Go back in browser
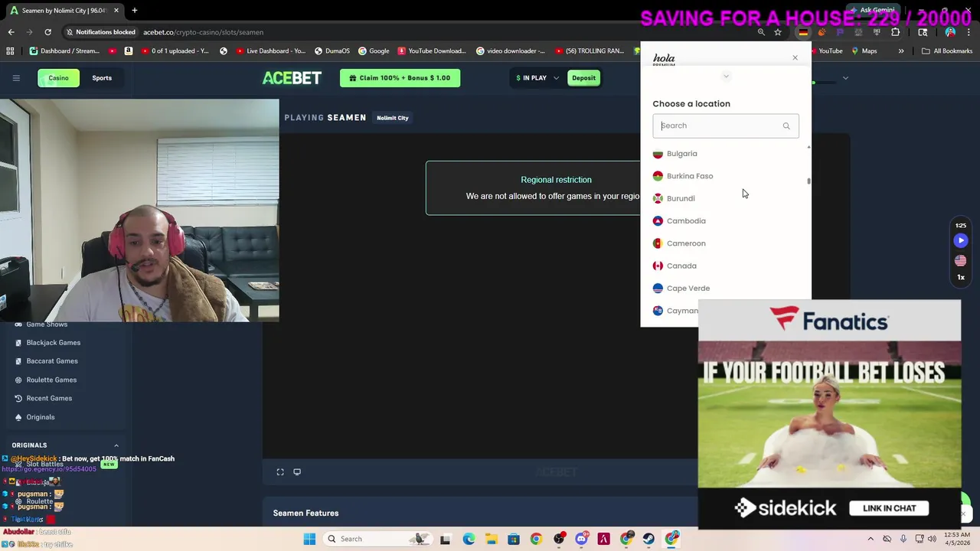 coord(11,32)
